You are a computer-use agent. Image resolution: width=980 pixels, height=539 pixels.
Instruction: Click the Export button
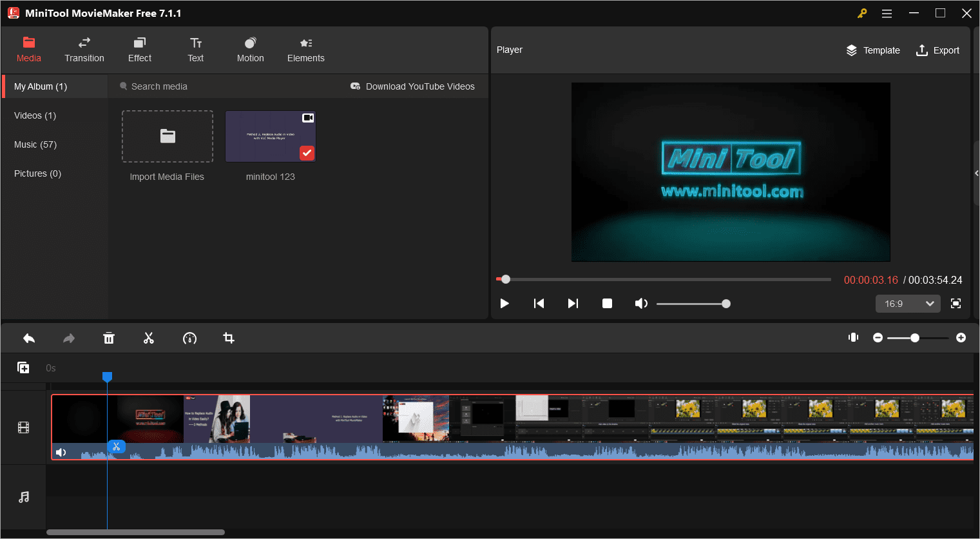coord(937,50)
